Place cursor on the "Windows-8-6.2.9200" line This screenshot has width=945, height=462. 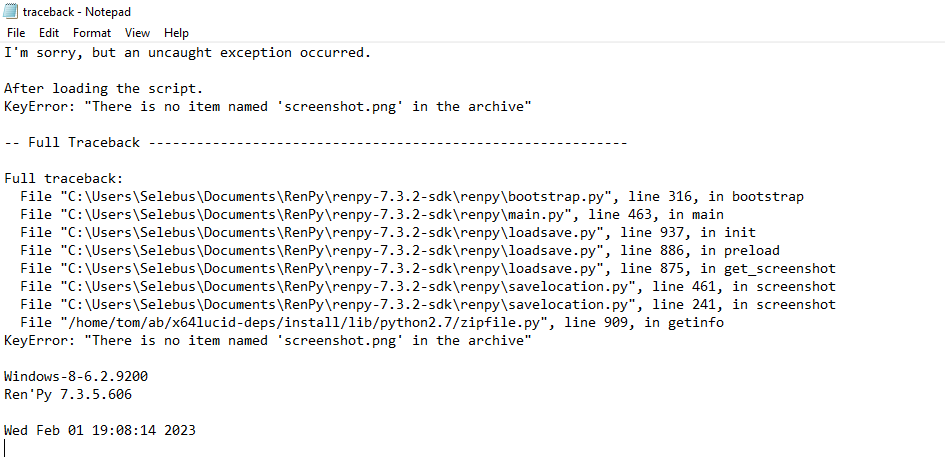[76, 377]
